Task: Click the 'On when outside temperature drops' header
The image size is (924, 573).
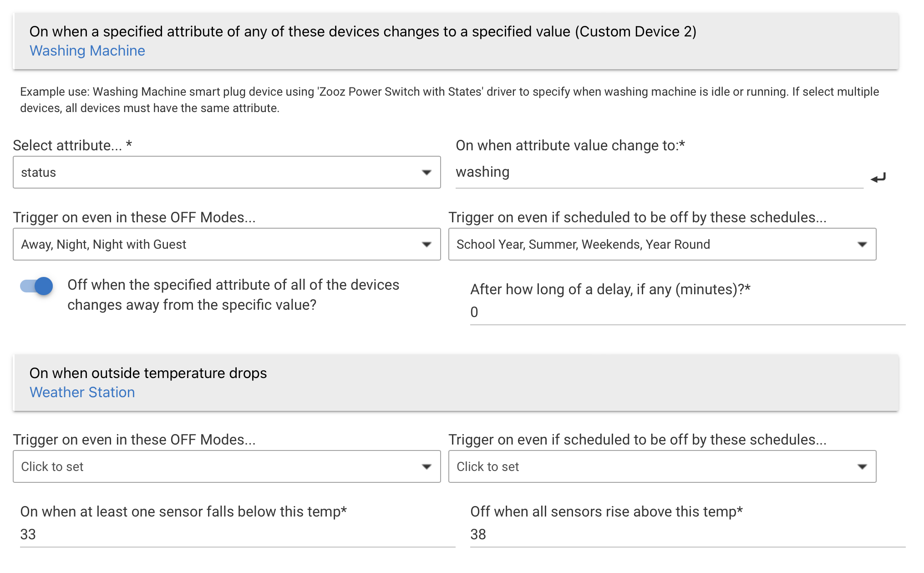Action: tap(148, 373)
